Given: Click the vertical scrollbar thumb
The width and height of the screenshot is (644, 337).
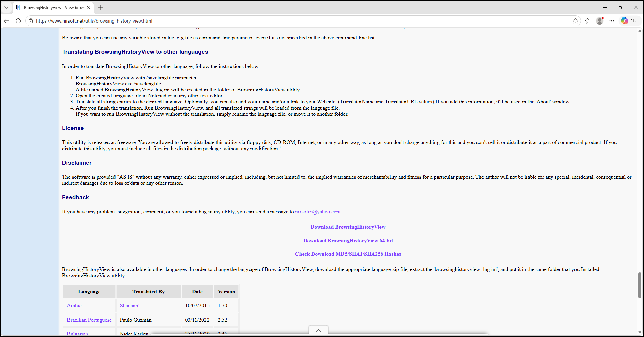Looking at the screenshot, I should pyautogui.click(x=640, y=285).
